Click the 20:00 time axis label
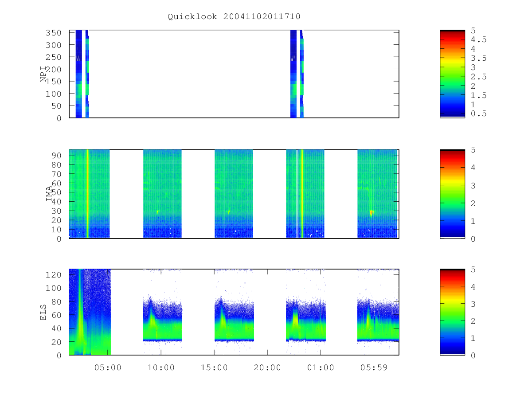Viewport: 532px width, 399px height. click(267, 368)
